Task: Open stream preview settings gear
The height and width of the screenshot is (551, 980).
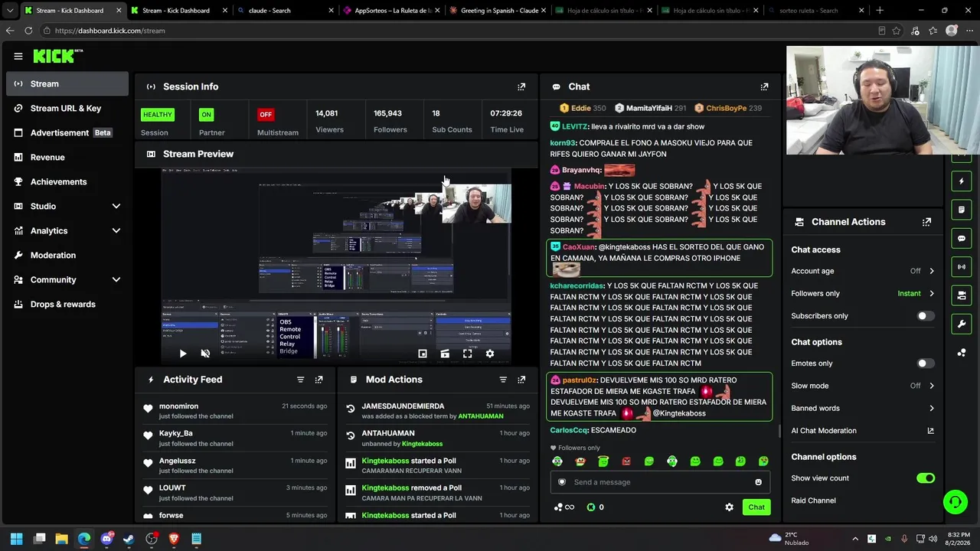Action: click(x=490, y=354)
